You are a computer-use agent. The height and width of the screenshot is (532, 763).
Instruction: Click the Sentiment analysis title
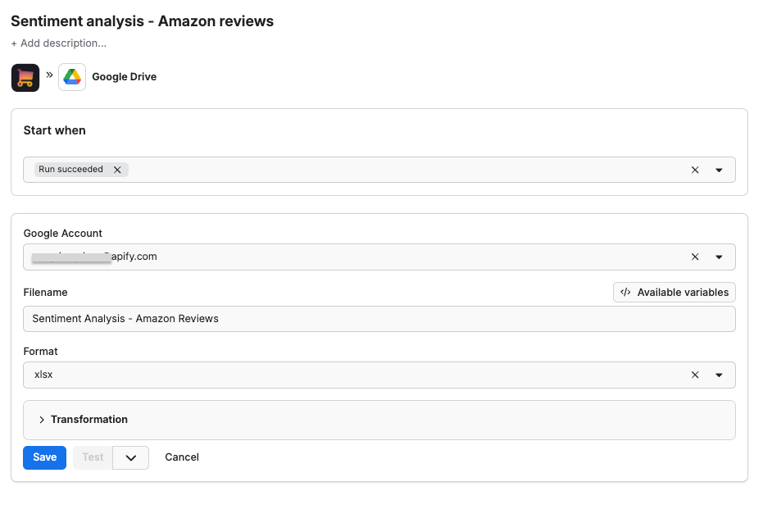142,21
